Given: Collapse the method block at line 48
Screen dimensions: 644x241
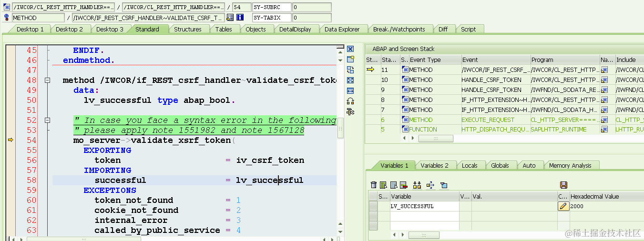Looking at the screenshot, I should click(x=47, y=80).
